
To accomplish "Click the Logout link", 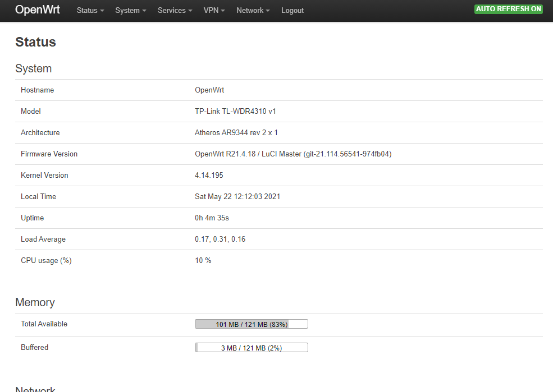I will coord(293,11).
